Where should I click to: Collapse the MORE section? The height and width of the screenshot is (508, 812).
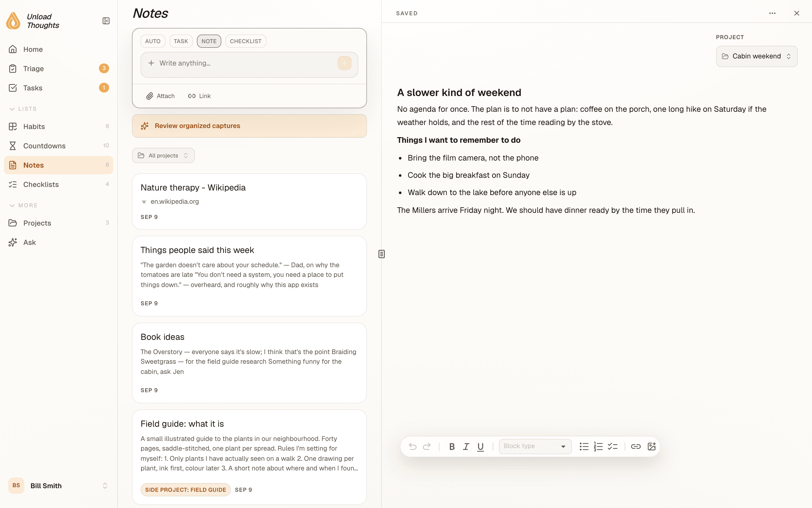pos(23,205)
